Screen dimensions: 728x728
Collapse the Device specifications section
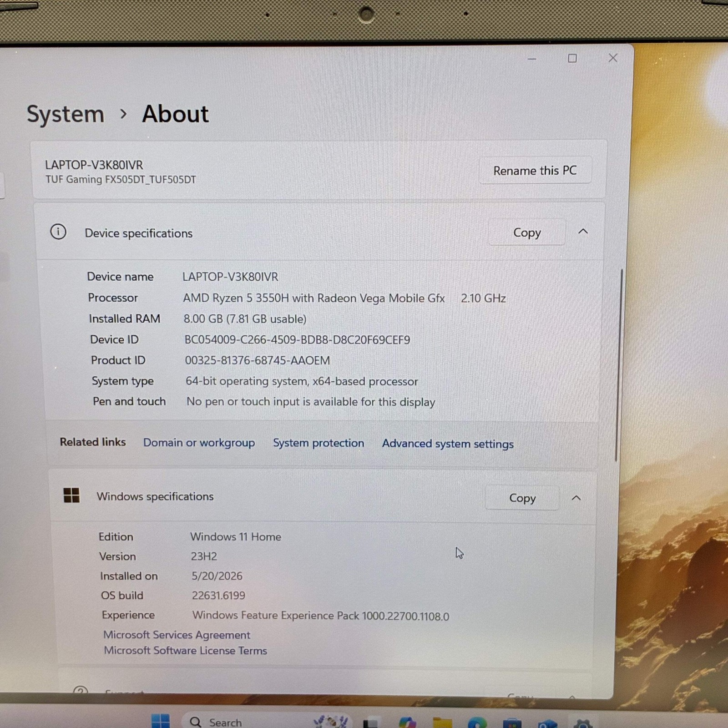pyautogui.click(x=583, y=232)
